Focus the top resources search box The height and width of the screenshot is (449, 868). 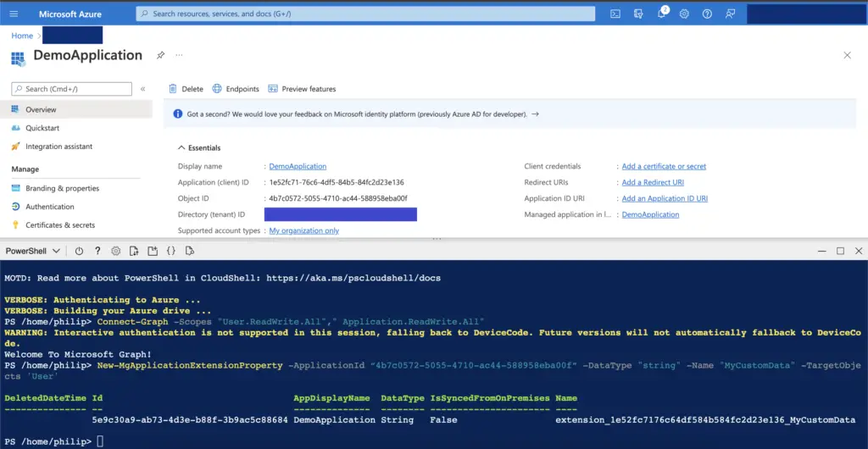pos(365,14)
